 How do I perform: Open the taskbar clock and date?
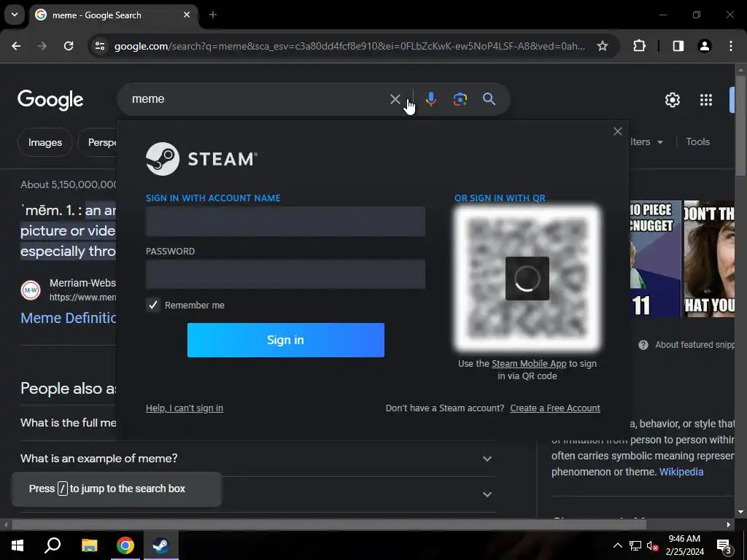684,545
